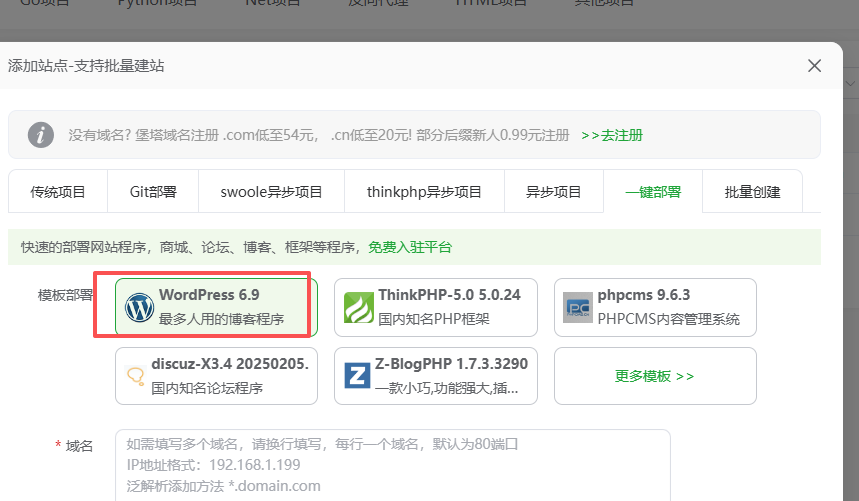
Task: Open the thinkphp异步项目 tab
Action: pyautogui.click(x=424, y=192)
